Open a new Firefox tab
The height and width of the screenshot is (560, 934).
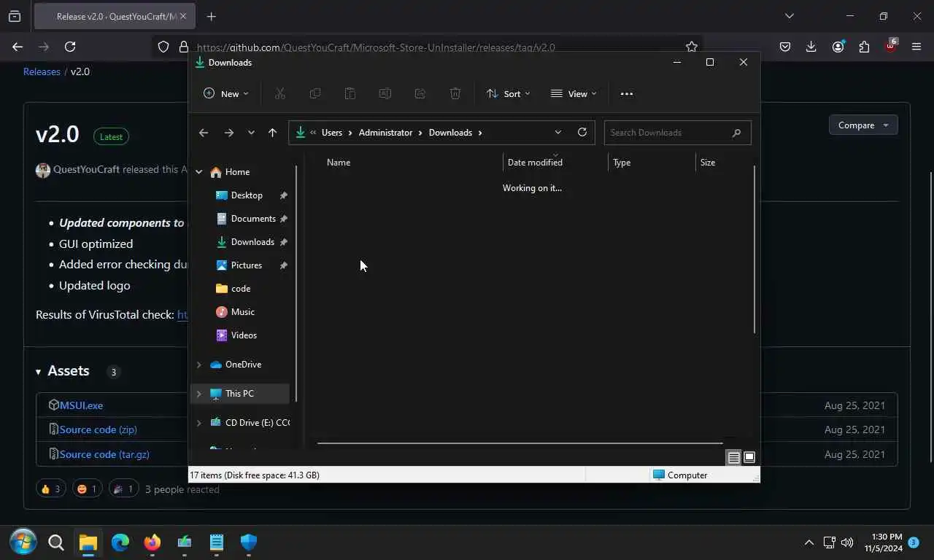coord(211,16)
